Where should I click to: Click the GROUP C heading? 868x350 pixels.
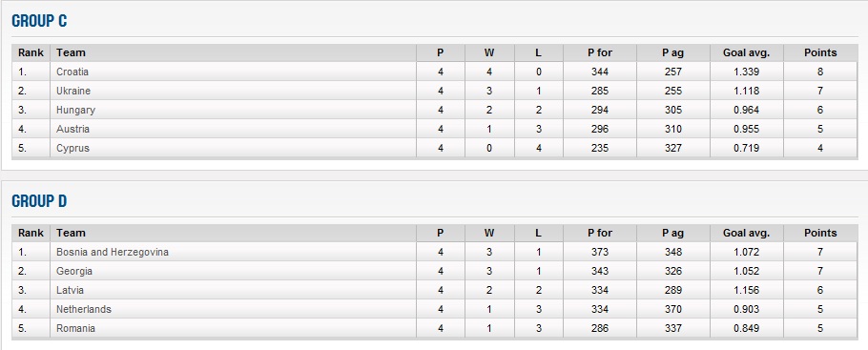coord(39,21)
